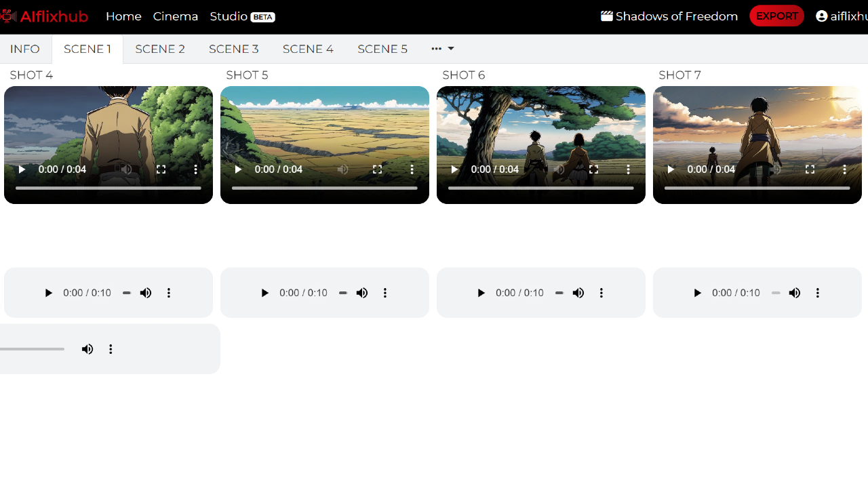Play the audio clip under Shot 4
Screen dimensions: 868x488
click(48, 293)
